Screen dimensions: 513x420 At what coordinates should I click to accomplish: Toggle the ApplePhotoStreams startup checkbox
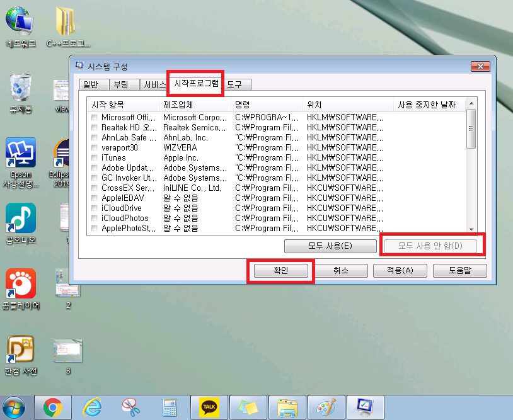pyautogui.click(x=95, y=229)
